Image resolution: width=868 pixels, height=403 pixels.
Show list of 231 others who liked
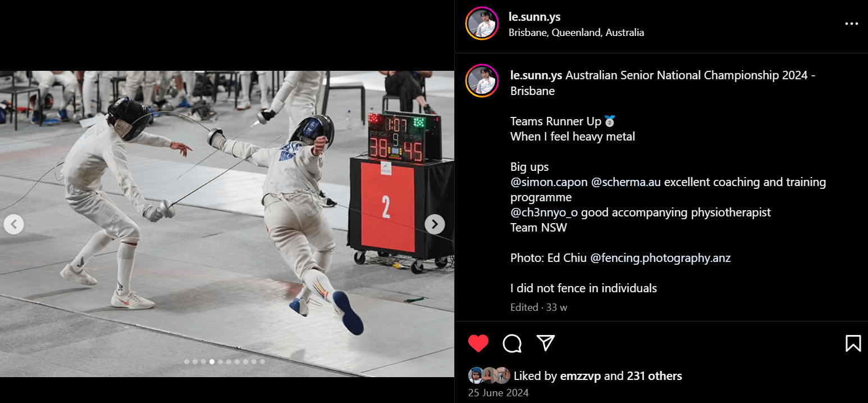click(655, 376)
